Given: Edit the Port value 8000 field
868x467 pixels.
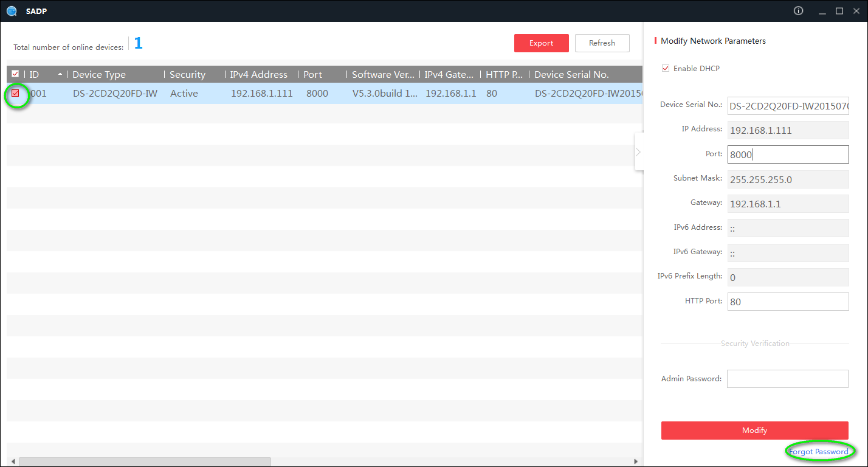Looking at the screenshot, I should (x=788, y=154).
